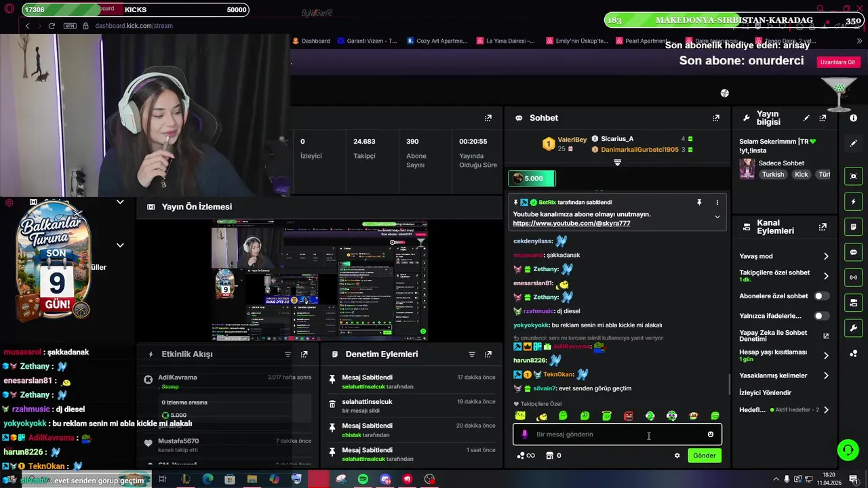The image size is (868, 488).
Task: Click the Yayın Ön İzlemesi preview thumbnail
Action: [319, 280]
